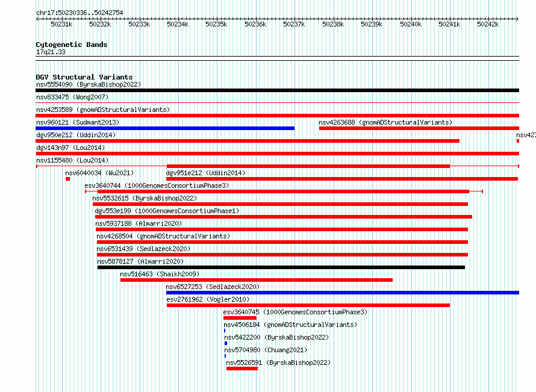
Task: Open the esv2761962 (Vogler2010) label
Action: tap(208, 299)
